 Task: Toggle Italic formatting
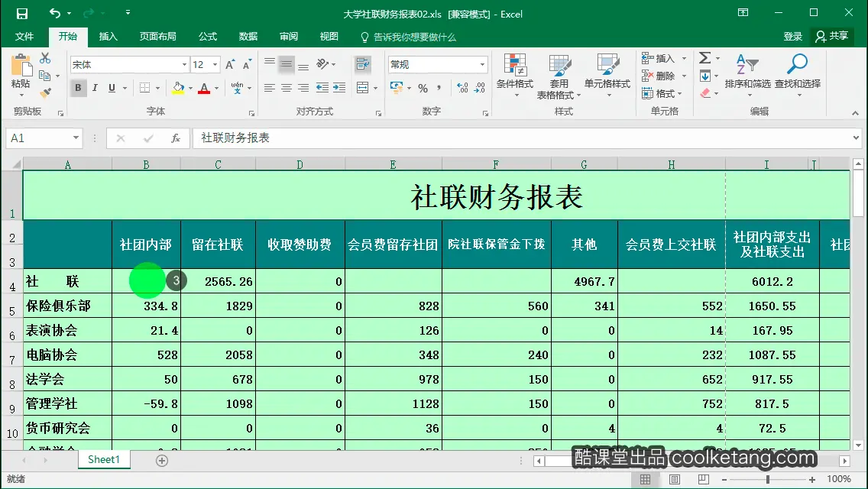(95, 88)
